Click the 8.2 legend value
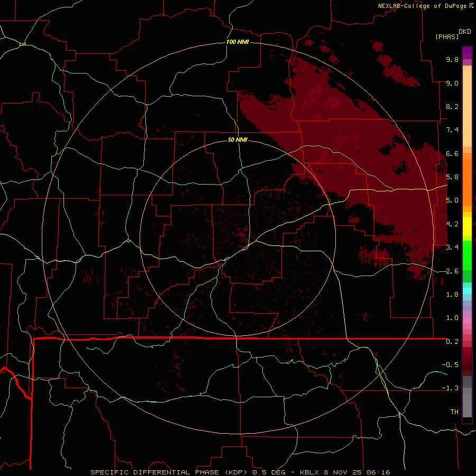 (x=452, y=106)
